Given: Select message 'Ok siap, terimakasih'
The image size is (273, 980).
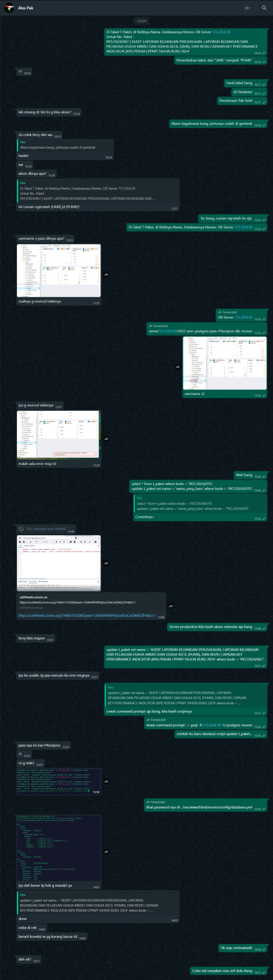Looking at the screenshot, I should click(242, 948).
